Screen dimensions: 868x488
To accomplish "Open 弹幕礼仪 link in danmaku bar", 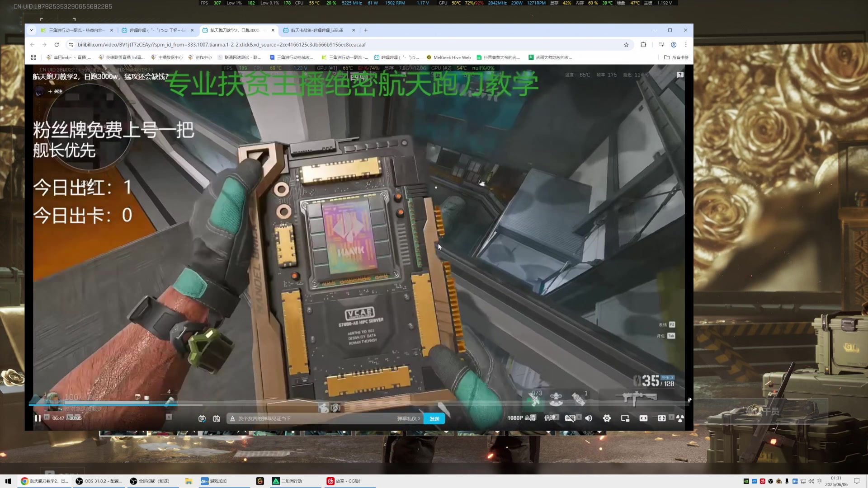I will (x=409, y=418).
